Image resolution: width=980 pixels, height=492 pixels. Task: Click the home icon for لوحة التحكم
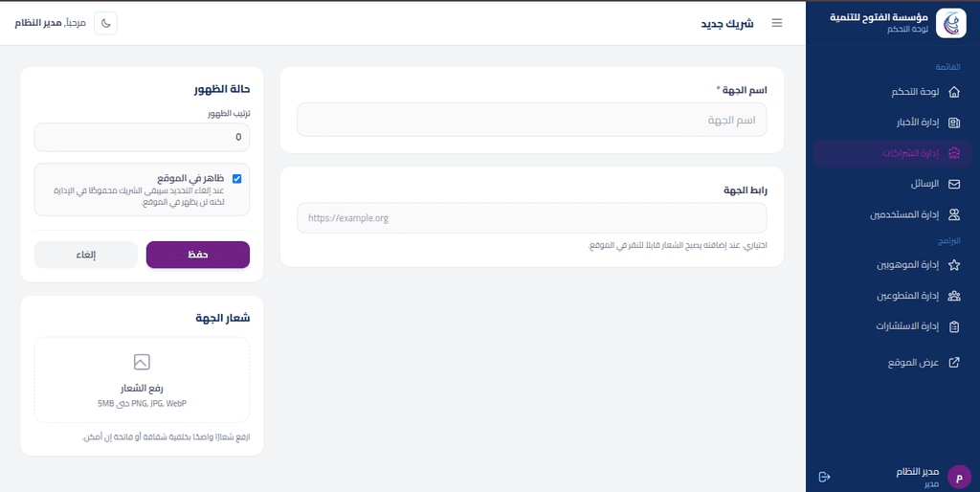[954, 92]
